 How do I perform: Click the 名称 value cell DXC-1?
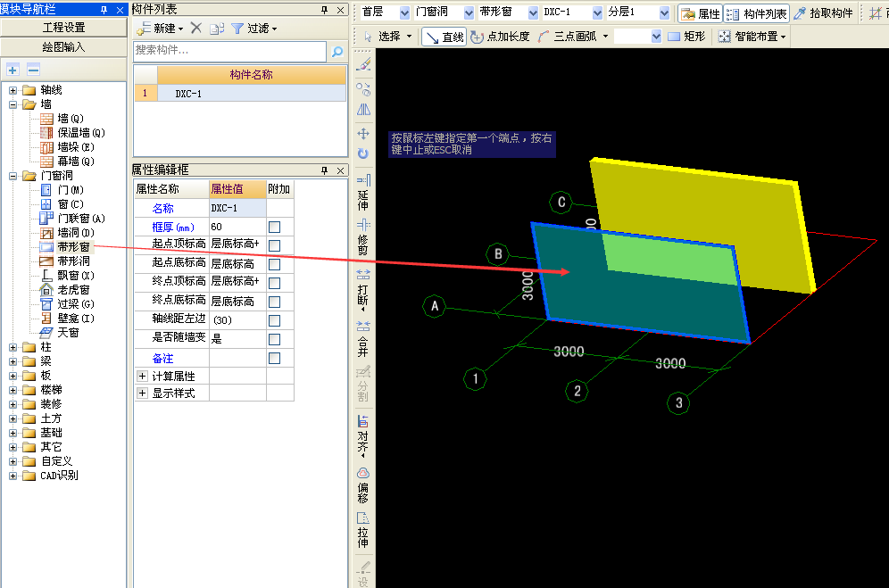pyautogui.click(x=237, y=208)
